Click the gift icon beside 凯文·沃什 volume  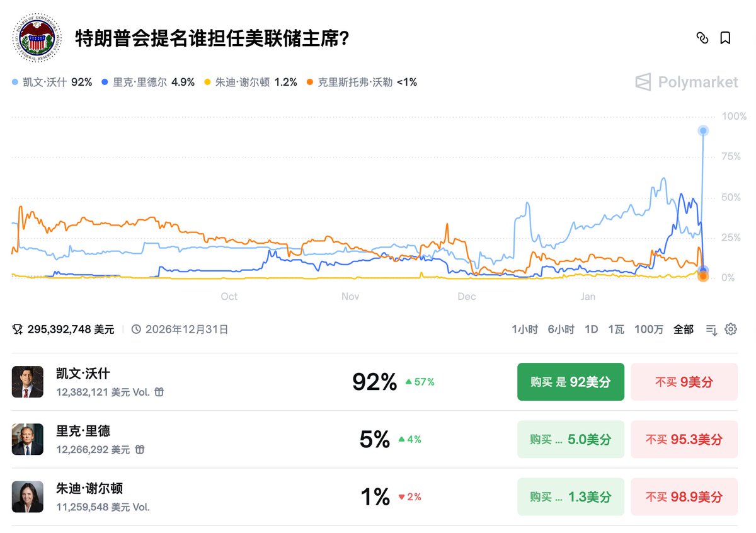pyautogui.click(x=159, y=392)
